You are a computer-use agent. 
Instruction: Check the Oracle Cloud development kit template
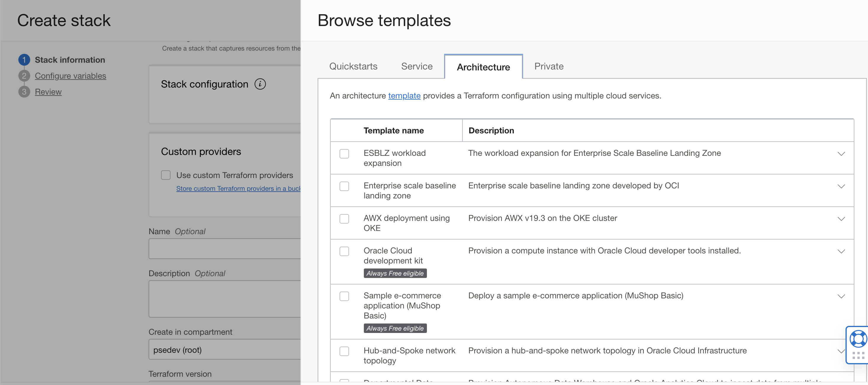click(344, 251)
